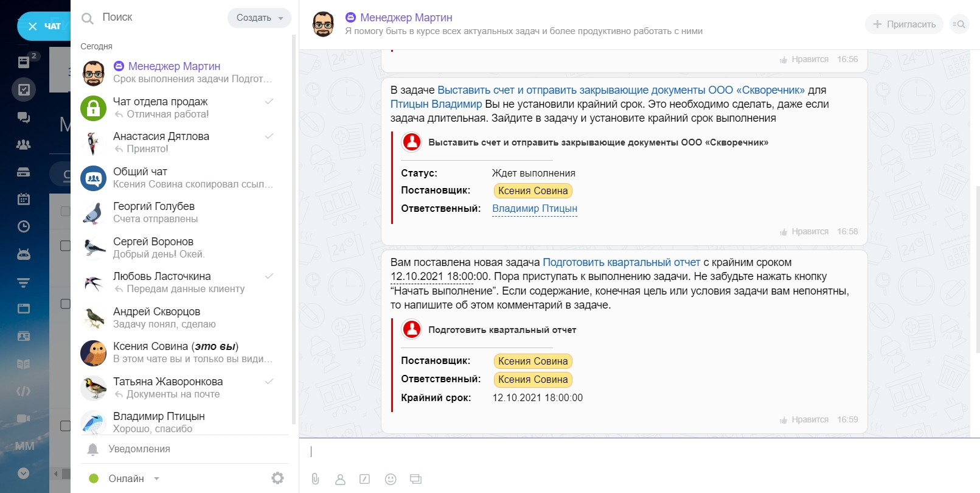Open chat settings gear icon
The width and height of the screenshot is (980, 493).
[x=277, y=478]
